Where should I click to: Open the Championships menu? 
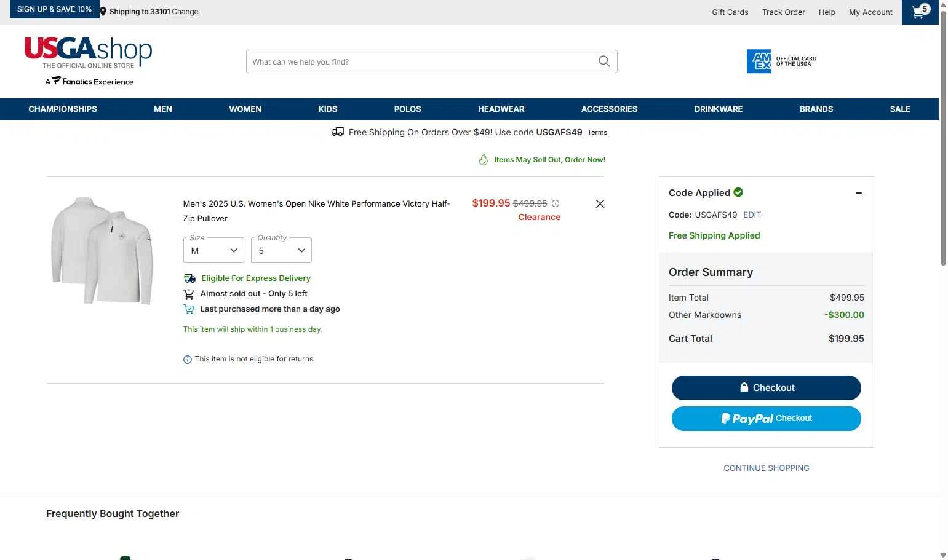pos(63,109)
